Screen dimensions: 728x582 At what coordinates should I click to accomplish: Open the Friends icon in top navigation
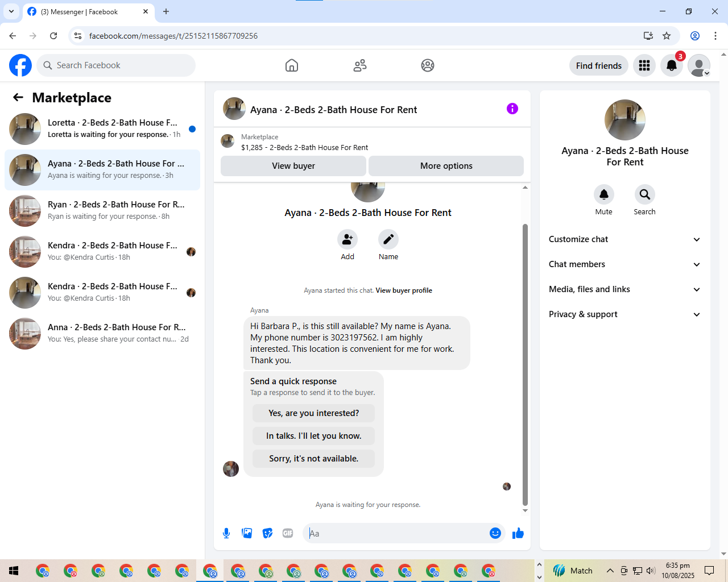(360, 65)
